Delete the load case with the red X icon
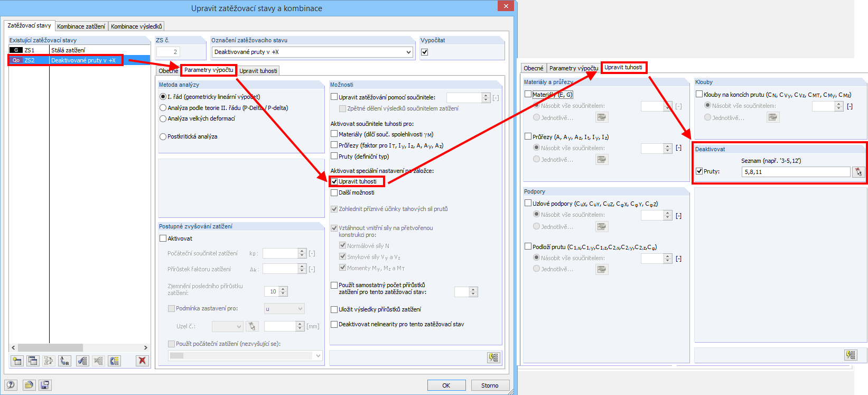This screenshot has height=395, width=868. pyautogui.click(x=142, y=361)
